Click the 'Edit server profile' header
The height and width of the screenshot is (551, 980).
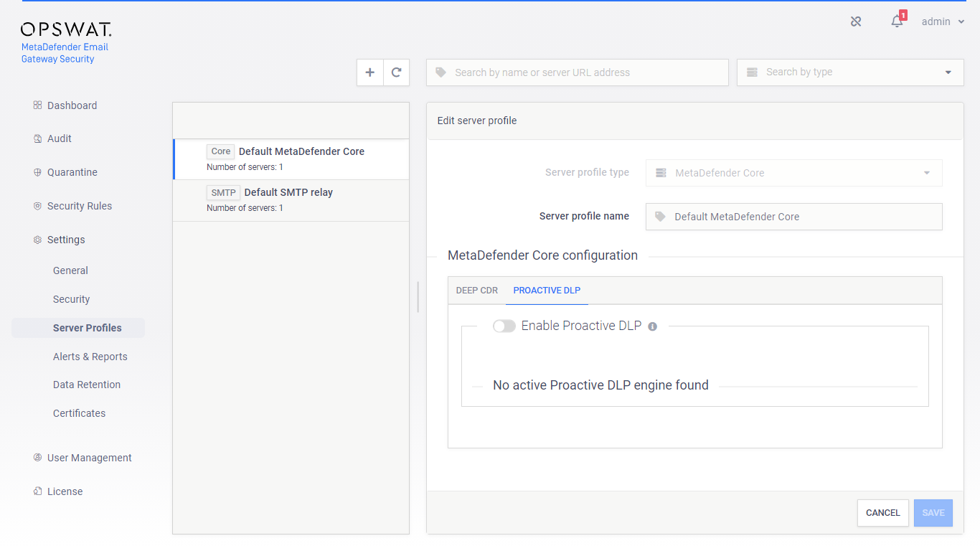(x=477, y=121)
